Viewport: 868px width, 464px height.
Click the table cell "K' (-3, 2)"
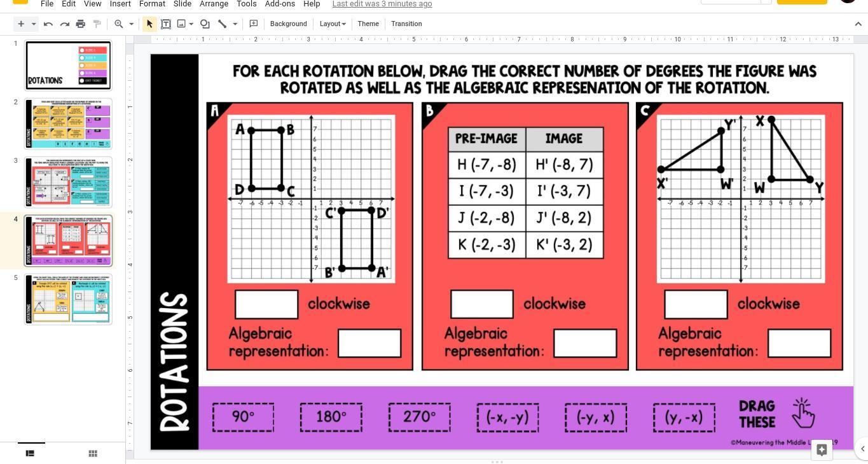click(x=565, y=245)
